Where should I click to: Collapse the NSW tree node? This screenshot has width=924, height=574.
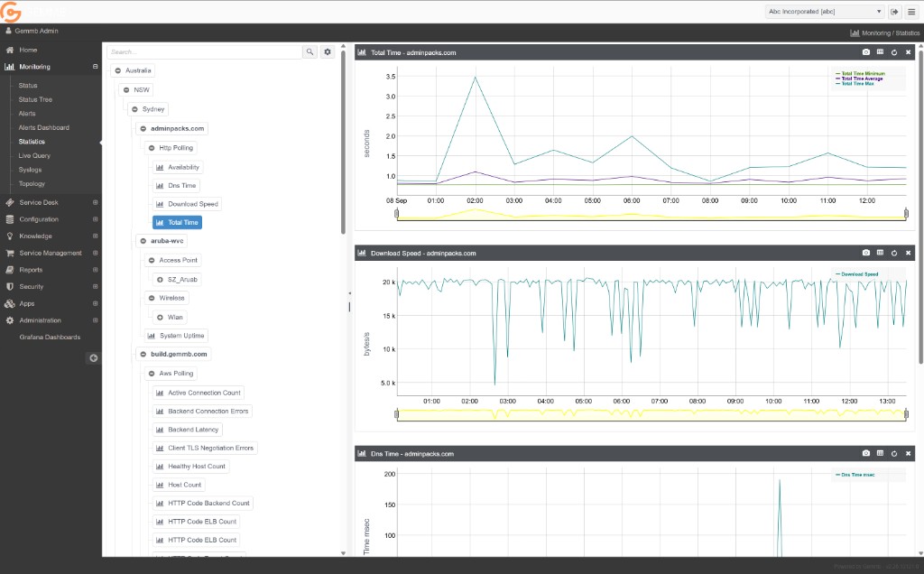126,90
